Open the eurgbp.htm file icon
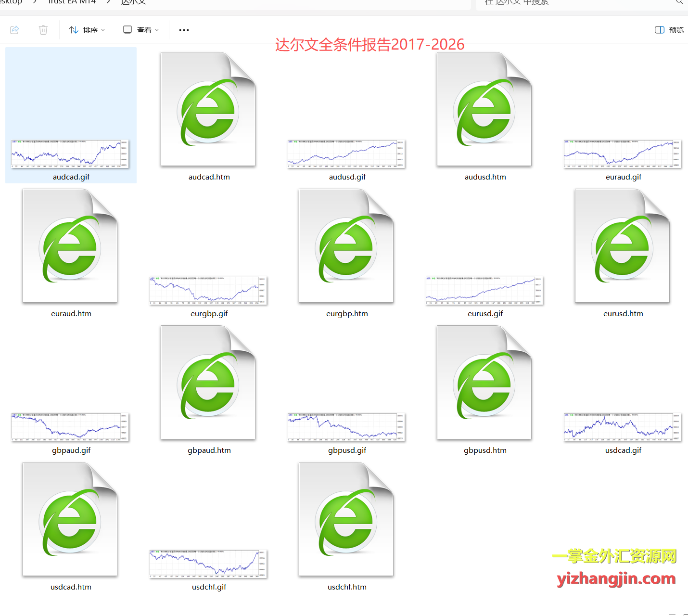 [x=346, y=246]
